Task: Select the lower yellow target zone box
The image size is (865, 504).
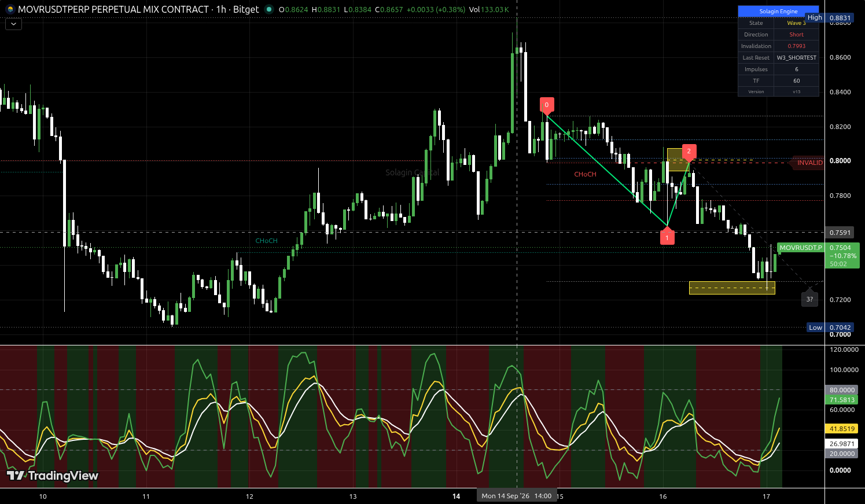Action: coord(732,288)
